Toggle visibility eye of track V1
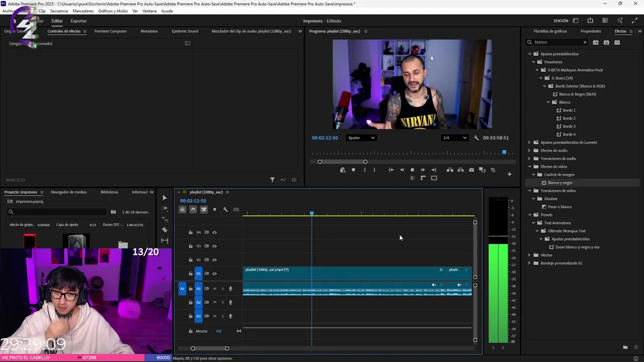644x362 pixels. [214, 274]
